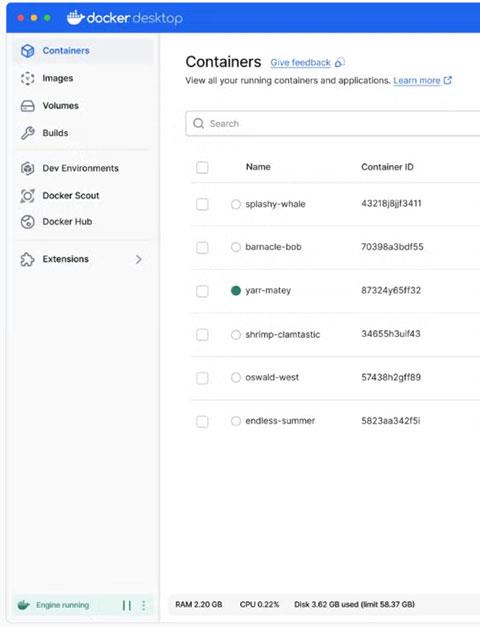Screen dimensions: 480x627
Task: Click the container Search field
Action: [x=333, y=124]
